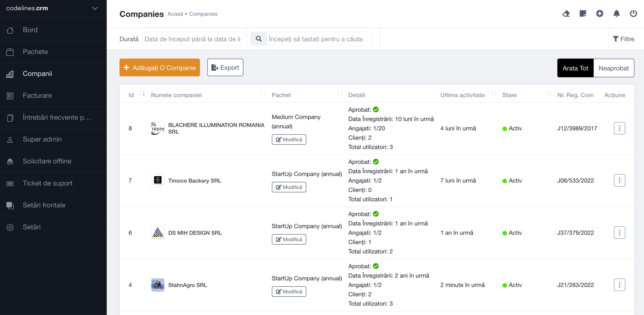Viewport: 644px width, 315px height.
Task: Click the power logout icon
Action: coord(633,14)
